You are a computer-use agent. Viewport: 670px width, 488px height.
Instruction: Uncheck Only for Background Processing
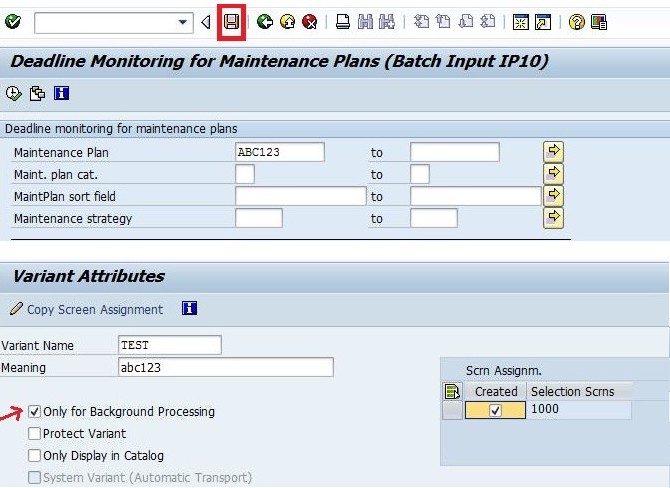(x=34, y=412)
